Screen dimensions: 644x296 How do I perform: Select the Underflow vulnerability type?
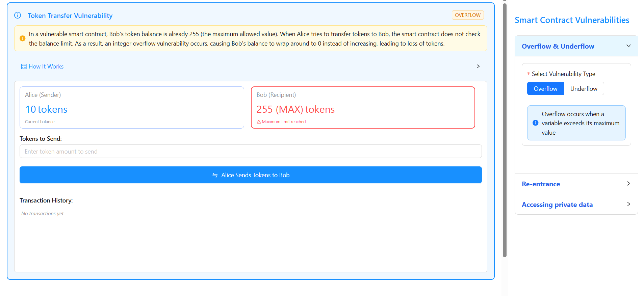coord(584,89)
